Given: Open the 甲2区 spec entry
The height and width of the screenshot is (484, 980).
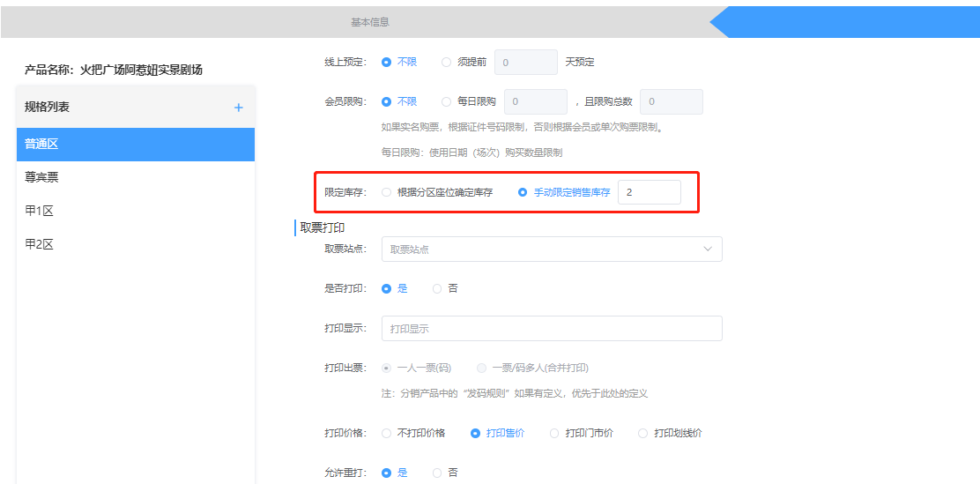Looking at the screenshot, I should 135,244.
